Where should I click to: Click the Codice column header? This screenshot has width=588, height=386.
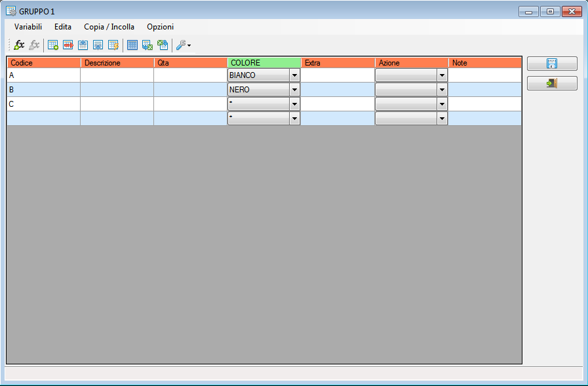click(x=44, y=62)
